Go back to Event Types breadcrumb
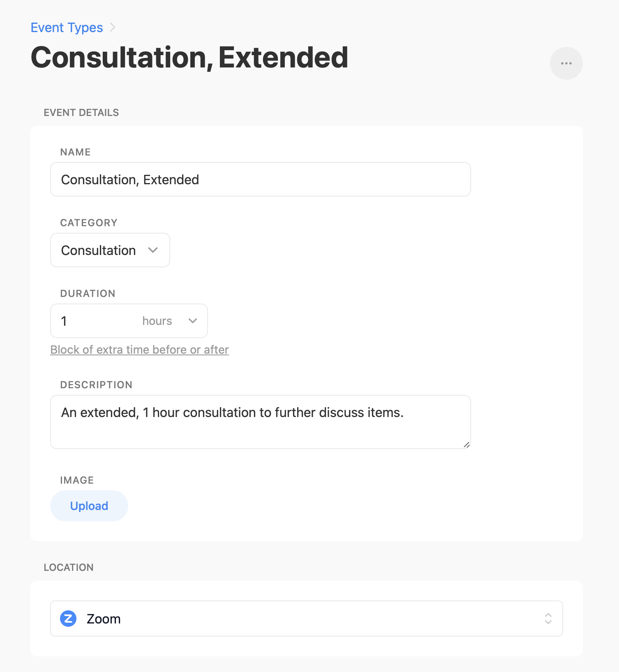This screenshot has width=619, height=672. (x=67, y=28)
